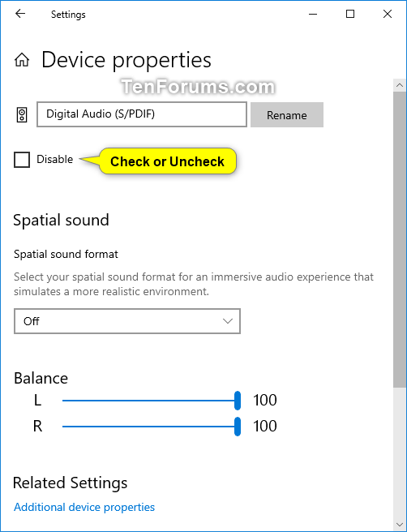
Task: Go back using the back arrow
Action: point(20,14)
